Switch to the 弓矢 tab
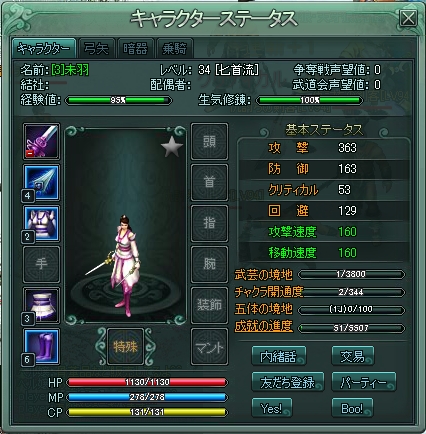The height and width of the screenshot is (434, 426). (96, 49)
